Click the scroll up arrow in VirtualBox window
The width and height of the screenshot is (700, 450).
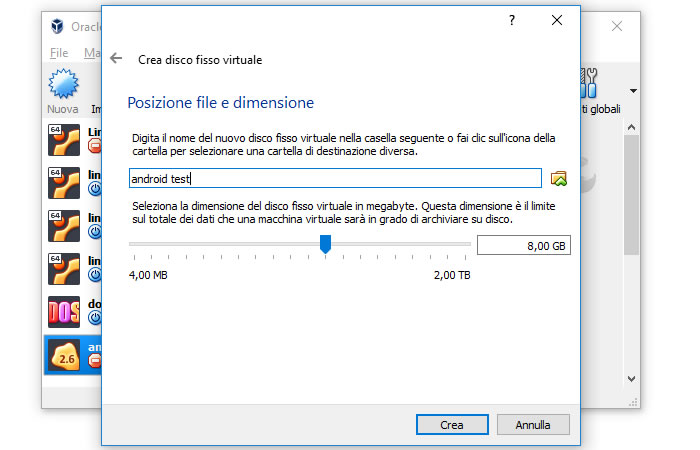[631, 127]
